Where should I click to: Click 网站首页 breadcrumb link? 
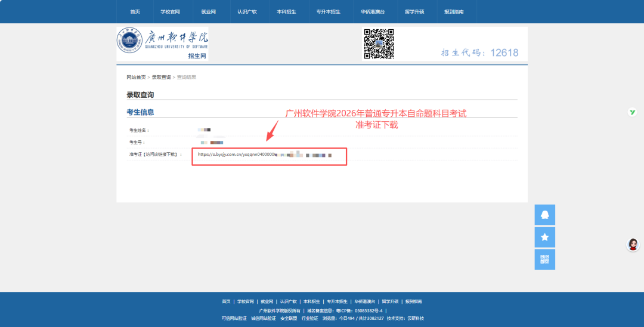[x=136, y=78]
